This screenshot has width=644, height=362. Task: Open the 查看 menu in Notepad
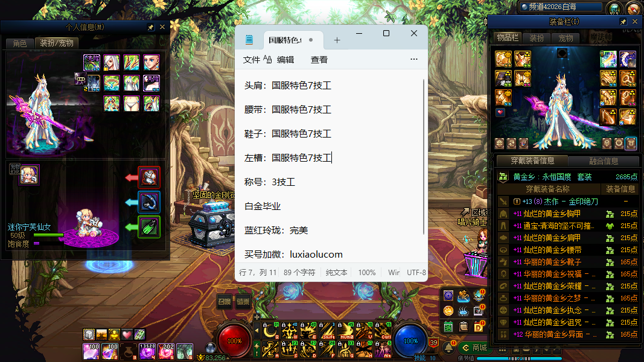click(x=319, y=60)
